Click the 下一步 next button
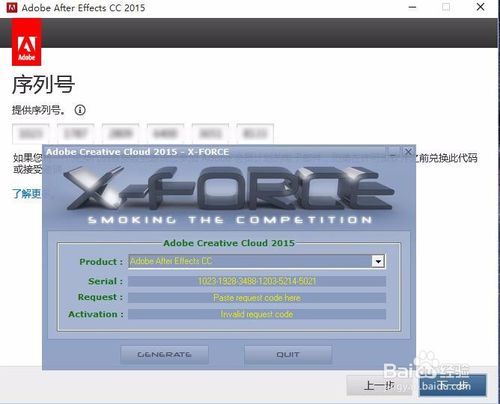The image size is (500, 404). click(453, 386)
